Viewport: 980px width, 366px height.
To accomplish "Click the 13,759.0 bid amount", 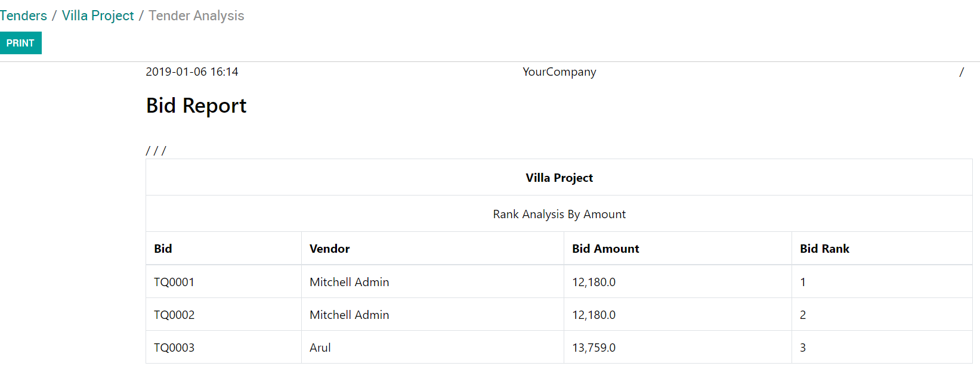I will (x=593, y=348).
